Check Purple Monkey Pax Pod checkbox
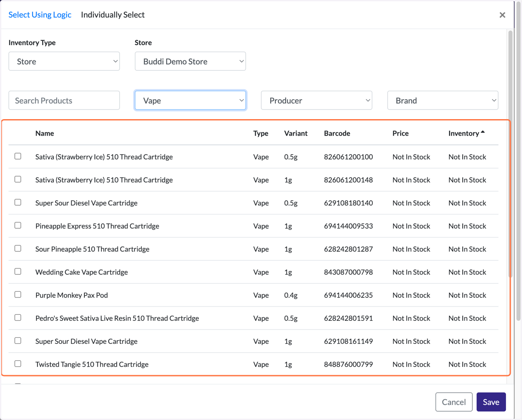The image size is (522, 420). tap(18, 294)
